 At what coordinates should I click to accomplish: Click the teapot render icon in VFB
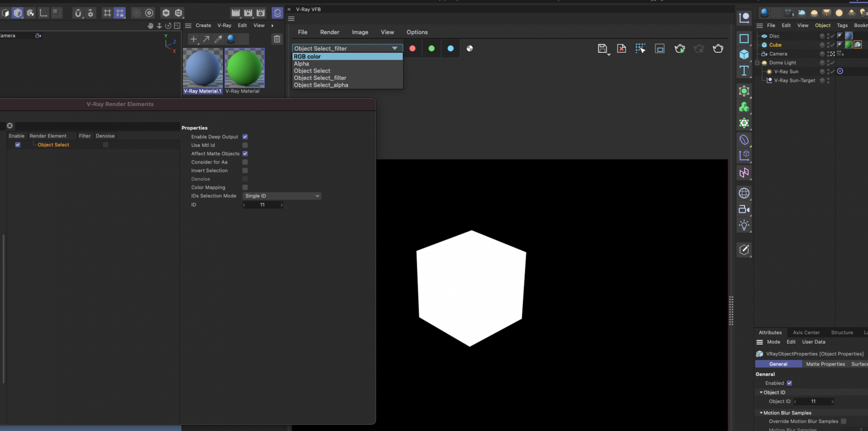718,49
